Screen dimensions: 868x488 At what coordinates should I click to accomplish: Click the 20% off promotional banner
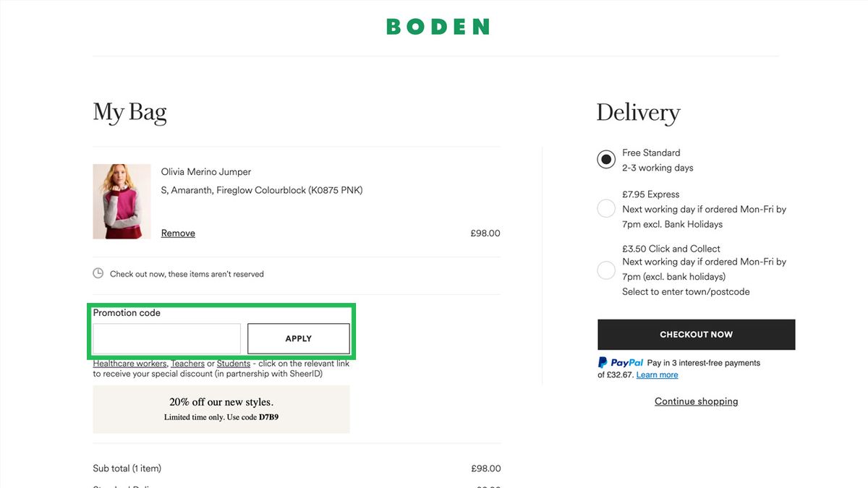pyautogui.click(x=221, y=408)
